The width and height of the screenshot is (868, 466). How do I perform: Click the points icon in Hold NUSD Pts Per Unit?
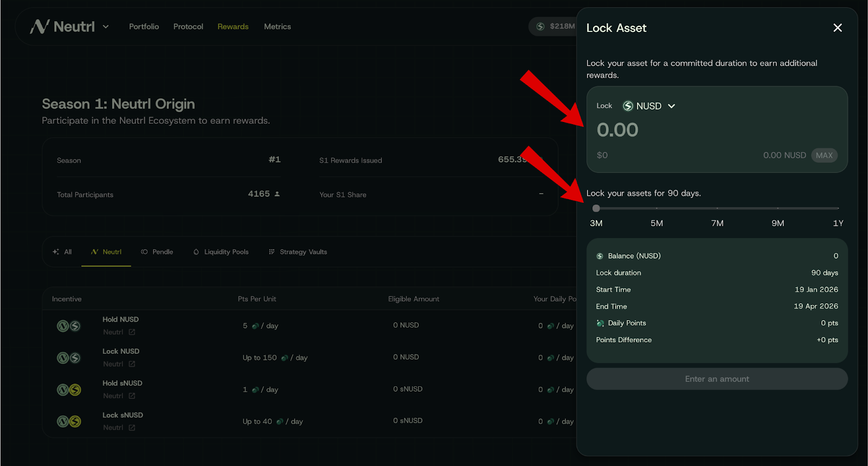tap(255, 326)
